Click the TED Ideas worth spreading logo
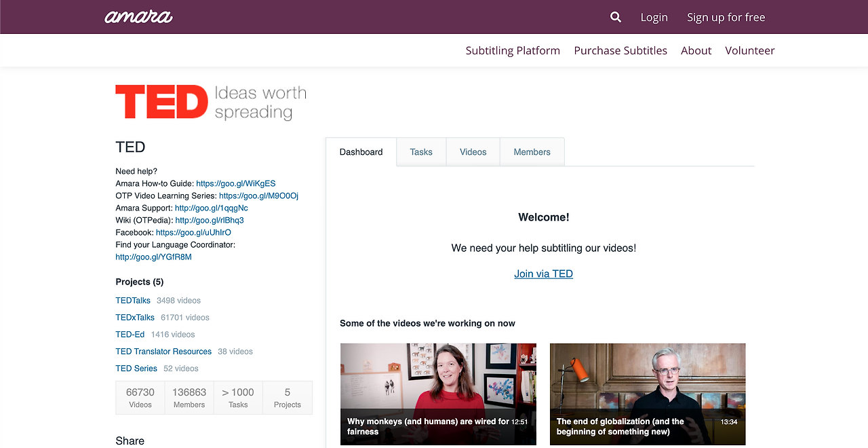Image resolution: width=868 pixels, height=448 pixels. (211, 102)
